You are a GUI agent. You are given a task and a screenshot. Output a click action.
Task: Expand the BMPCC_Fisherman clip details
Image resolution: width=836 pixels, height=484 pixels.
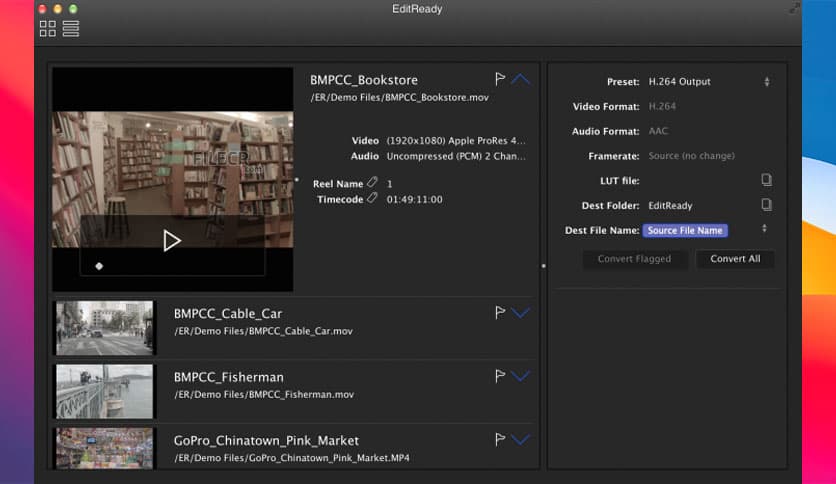[521, 376]
